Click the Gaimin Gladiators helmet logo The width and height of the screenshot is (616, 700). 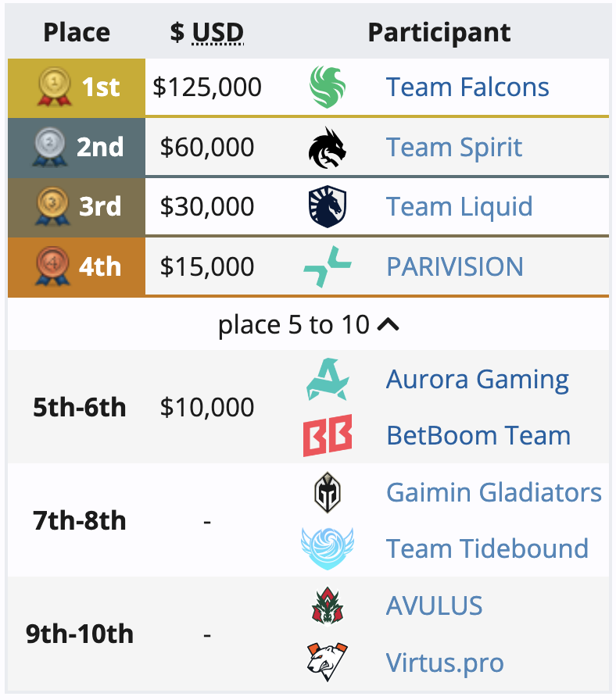(328, 492)
